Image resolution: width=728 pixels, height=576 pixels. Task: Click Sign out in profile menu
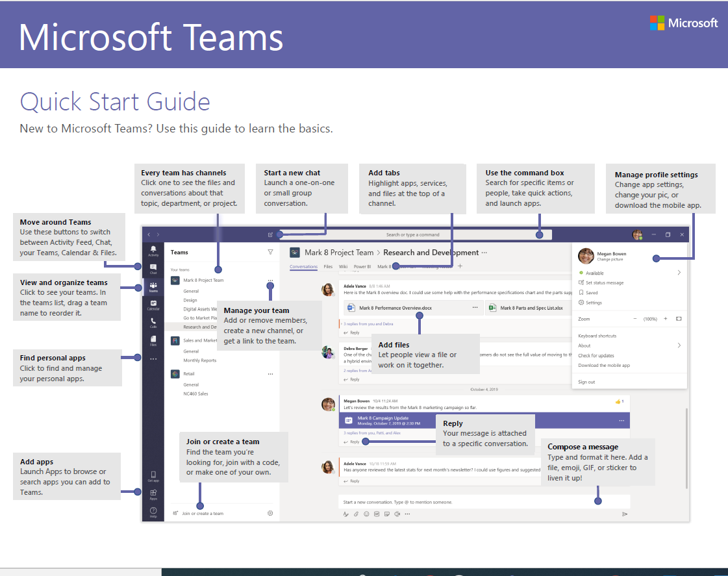(586, 382)
